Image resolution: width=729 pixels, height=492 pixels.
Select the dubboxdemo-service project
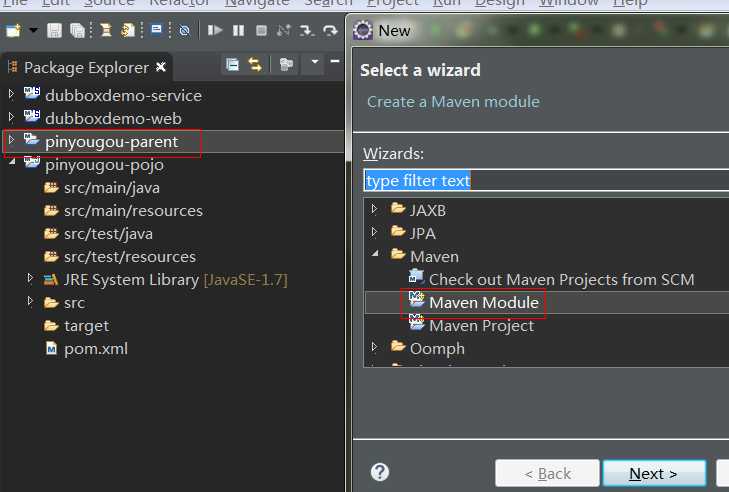point(123,95)
